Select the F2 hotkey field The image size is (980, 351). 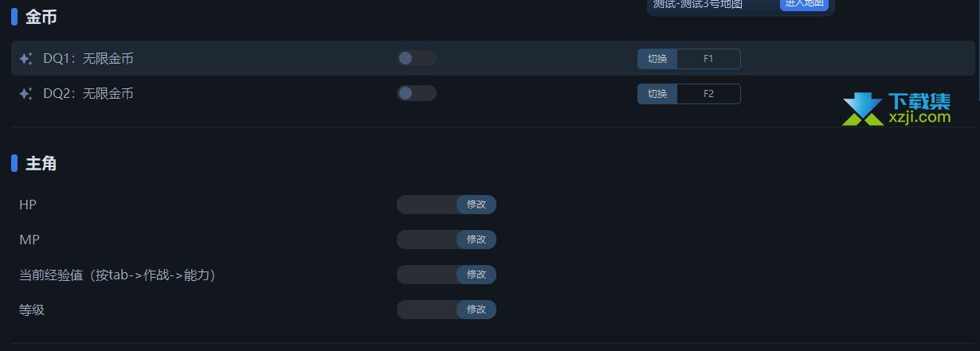(x=708, y=94)
